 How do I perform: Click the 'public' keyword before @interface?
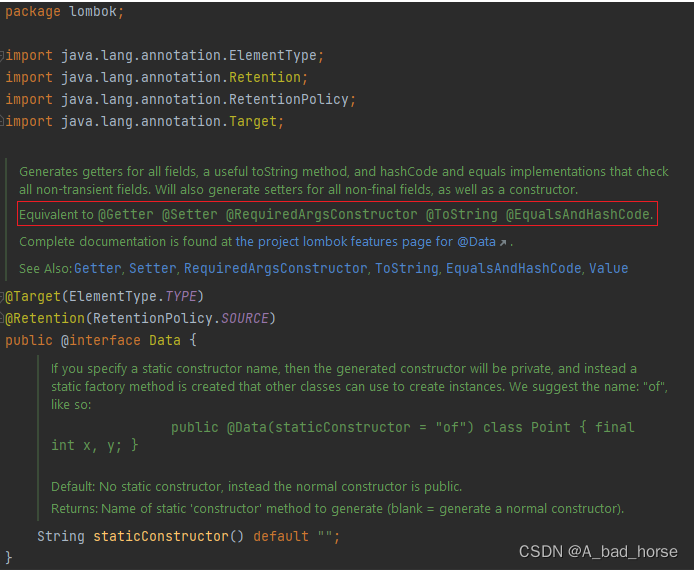pyautogui.click(x=29, y=340)
